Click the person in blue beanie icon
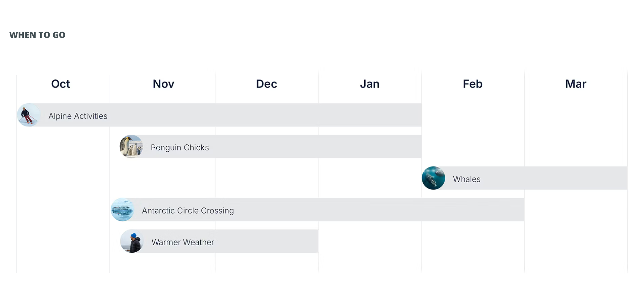Screen dimensions: 644x302 point(132,241)
